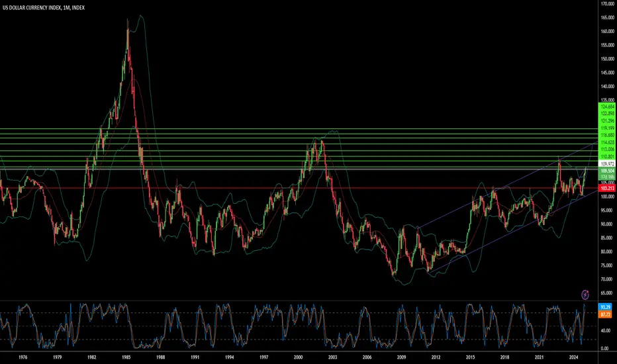Select the 121.296 green price label

click(x=608, y=121)
